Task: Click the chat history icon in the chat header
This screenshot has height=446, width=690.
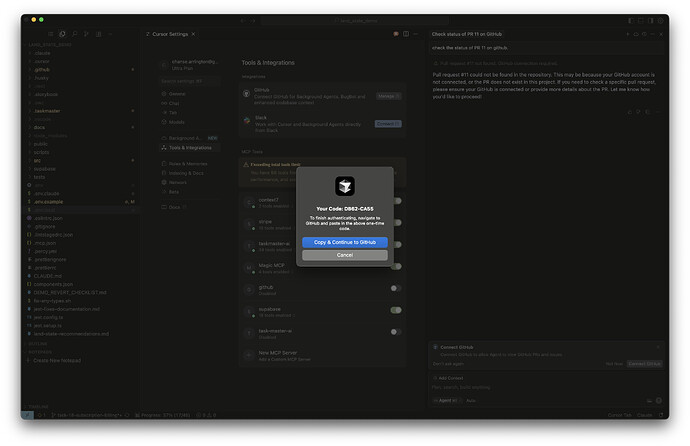Action: [x=644, y=34]
